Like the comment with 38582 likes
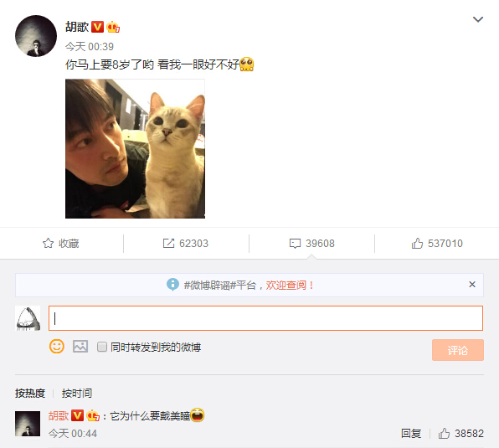This screenshot has width=499, height=448. click(x=444, y=434)
